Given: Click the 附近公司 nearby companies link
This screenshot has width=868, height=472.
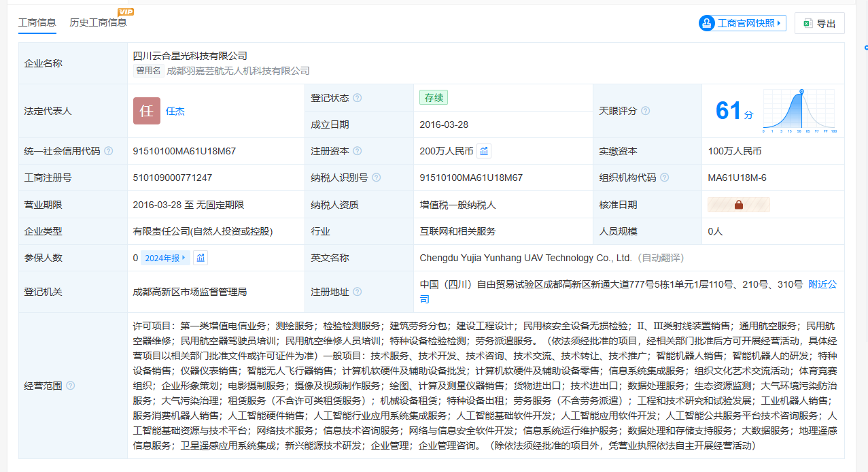Looking at the screenshot, I should (x=822, y=284).
